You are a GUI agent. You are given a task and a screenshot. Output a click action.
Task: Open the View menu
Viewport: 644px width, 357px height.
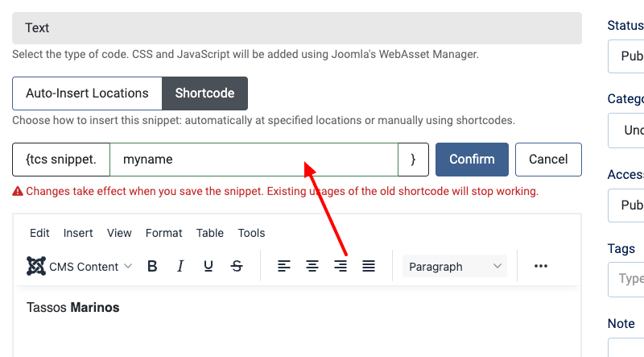coord(119,233)
